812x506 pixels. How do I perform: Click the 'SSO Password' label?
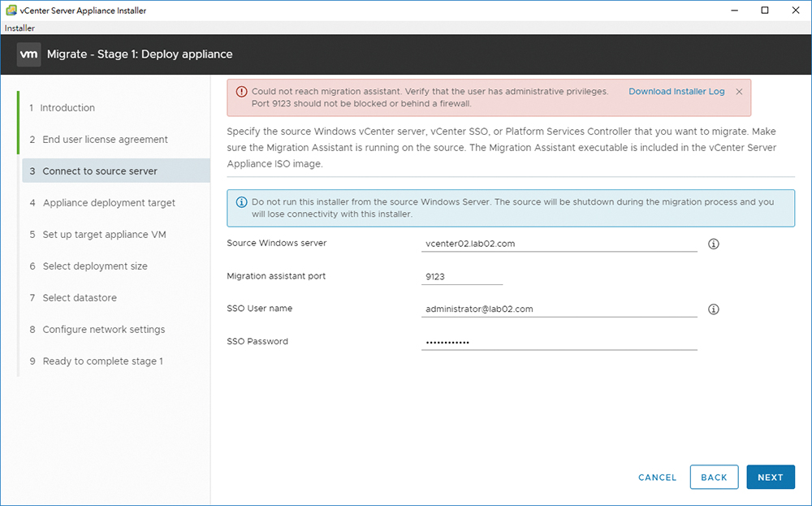pyautogui.click(x=257, y=341)
